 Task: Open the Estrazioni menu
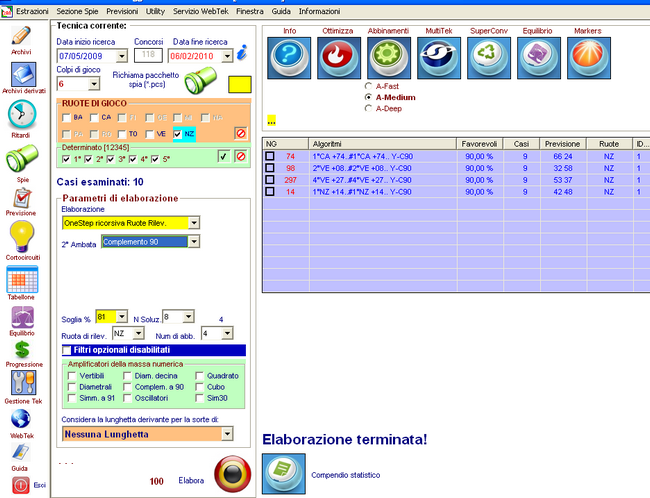[32, 12]
